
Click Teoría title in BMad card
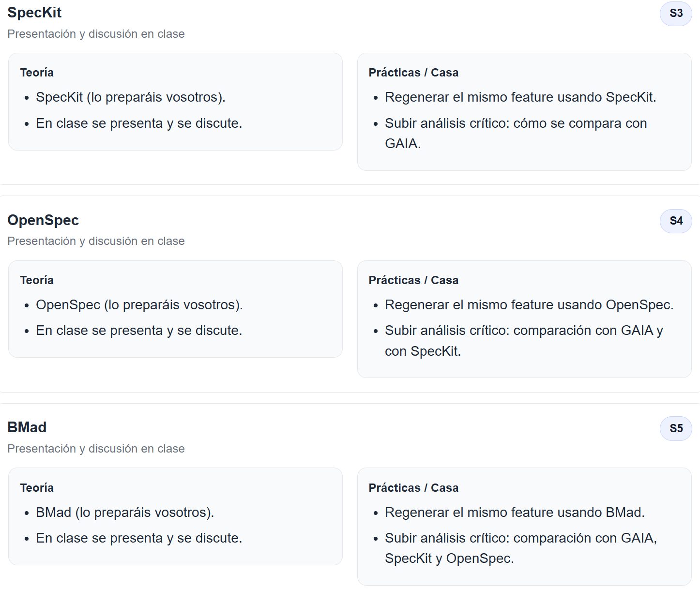click(x=37, y=488)
